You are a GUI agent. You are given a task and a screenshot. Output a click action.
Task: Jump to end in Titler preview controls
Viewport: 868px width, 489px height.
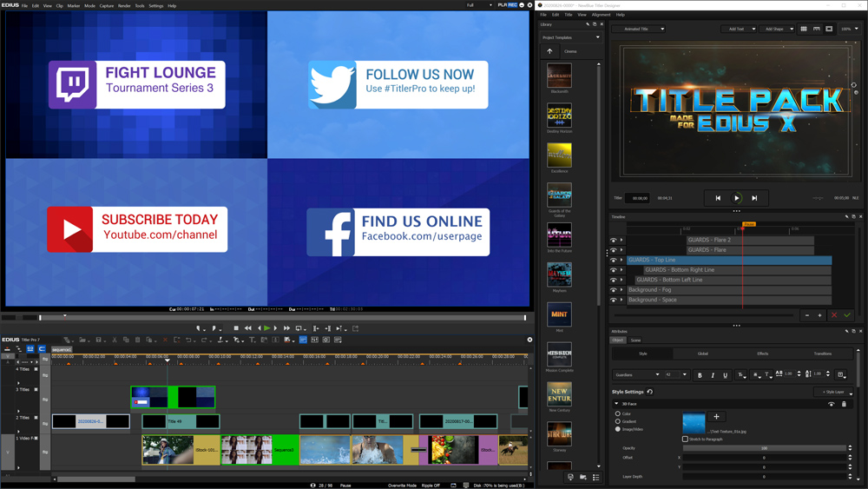[754, 198]
